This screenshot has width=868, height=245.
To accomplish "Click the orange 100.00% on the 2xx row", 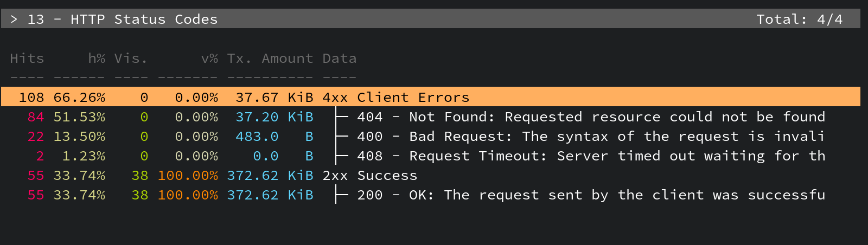I will (188, 176).
